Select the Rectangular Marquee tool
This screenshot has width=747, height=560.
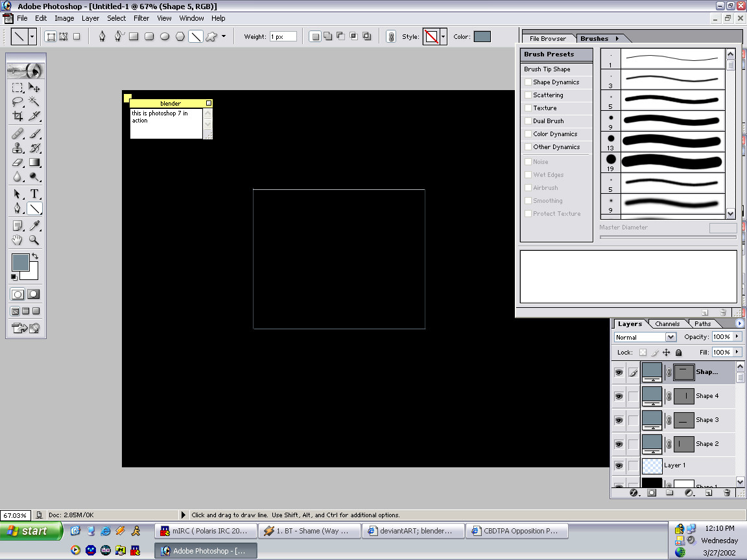pyautogui.click(x=18, y=87)
